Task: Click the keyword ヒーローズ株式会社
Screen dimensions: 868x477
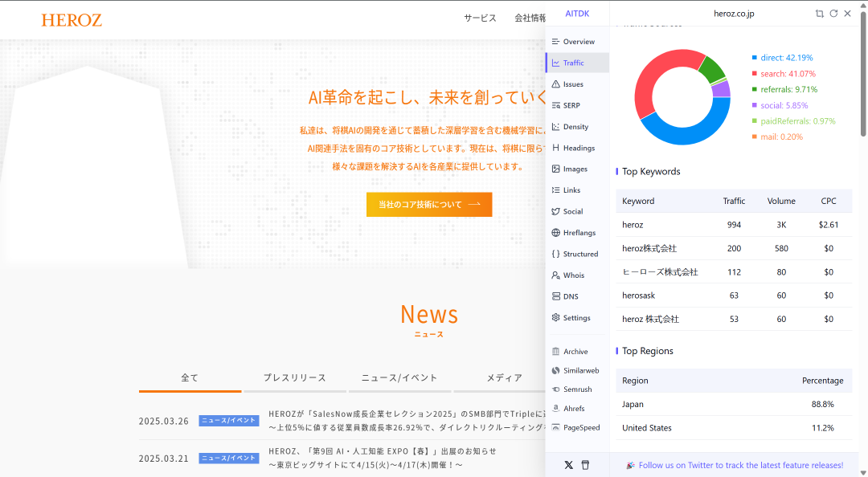Action: pyautogui.click(x=660, y=272)
